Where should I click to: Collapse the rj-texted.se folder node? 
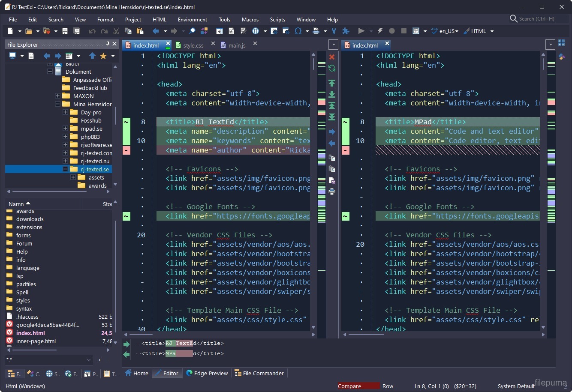pyautogui.click(x=65, y=169)
